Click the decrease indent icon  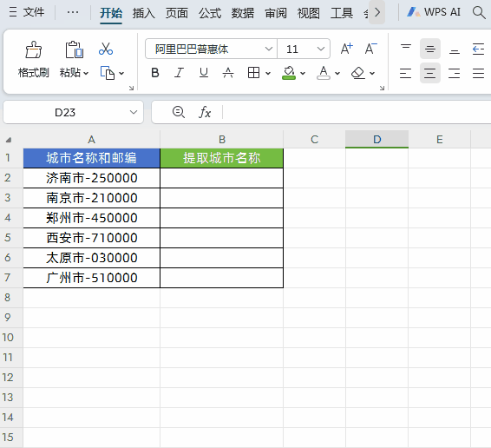(479, 49)
